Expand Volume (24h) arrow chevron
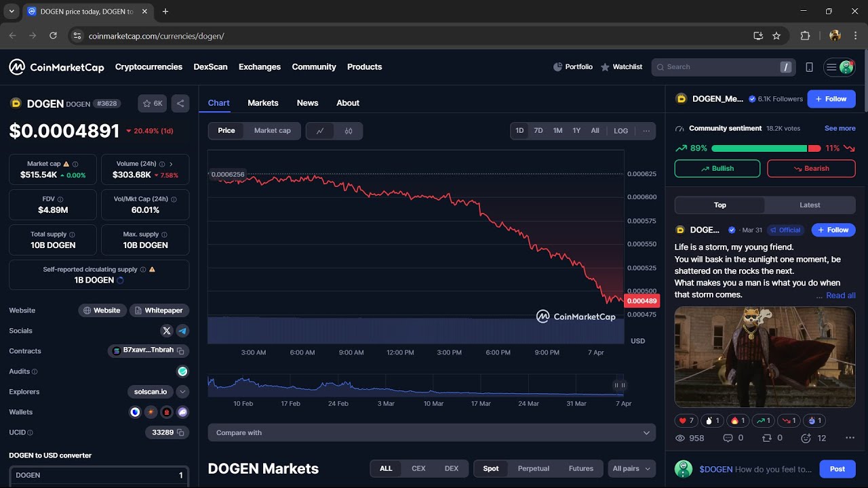 [x=171, y=164]
